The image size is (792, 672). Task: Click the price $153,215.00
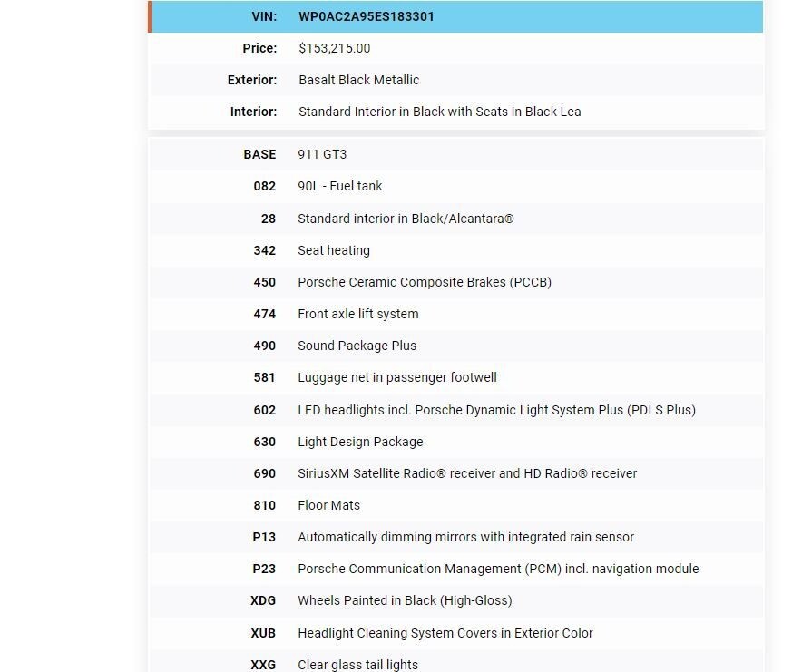(x=335, y=48)
